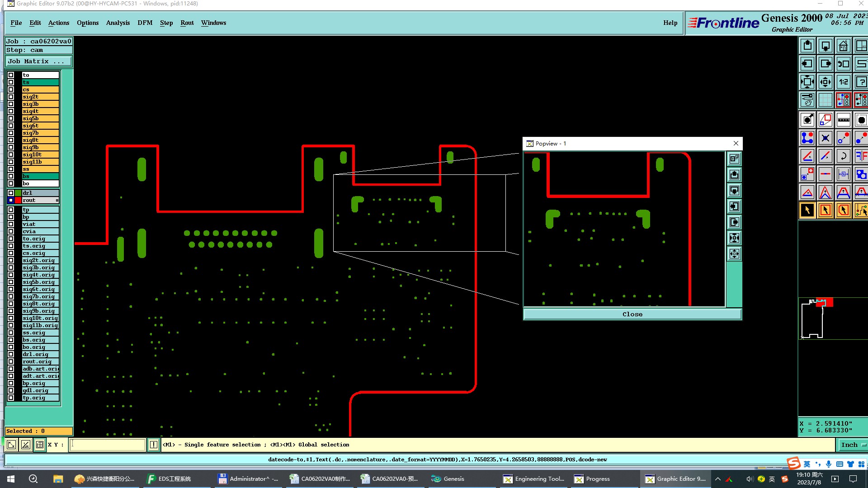Open the DFM menu
The width and height of the screenshot is (868, 488).
point(145,23)
